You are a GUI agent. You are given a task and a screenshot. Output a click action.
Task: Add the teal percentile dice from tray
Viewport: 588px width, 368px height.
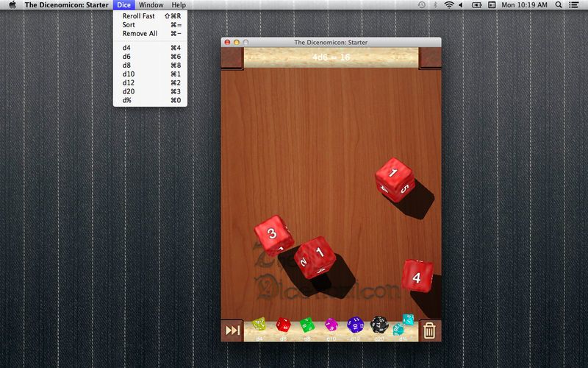(x=403, y=325)
